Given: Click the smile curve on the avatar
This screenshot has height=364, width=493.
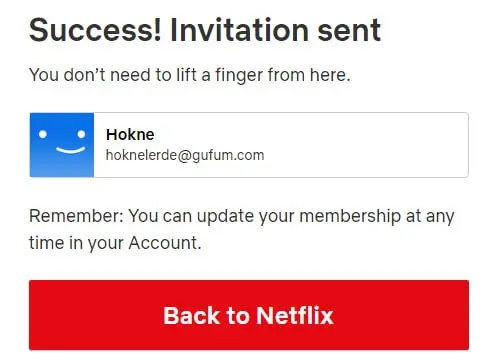Looking at the screenshot, I should click(x=70, y=150).
